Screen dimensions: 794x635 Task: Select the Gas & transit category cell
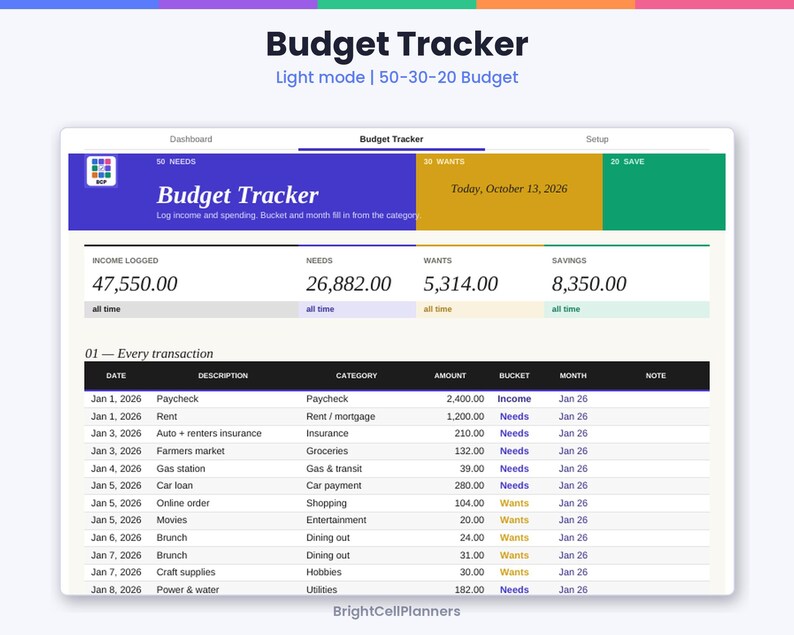[x=334, y=469]
